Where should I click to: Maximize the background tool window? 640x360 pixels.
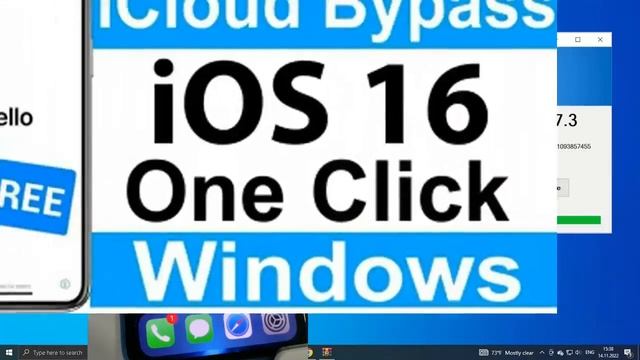tap(578, 40)
